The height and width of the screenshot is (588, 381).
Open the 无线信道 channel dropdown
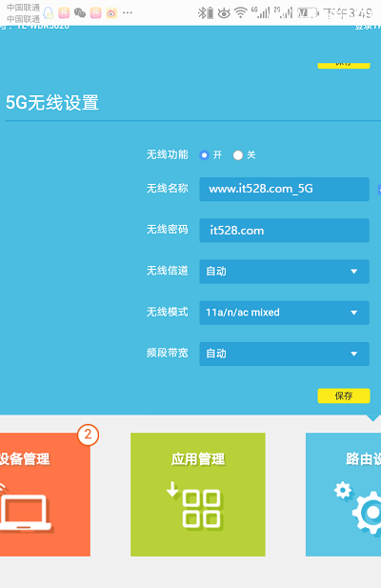coord(284,272)
